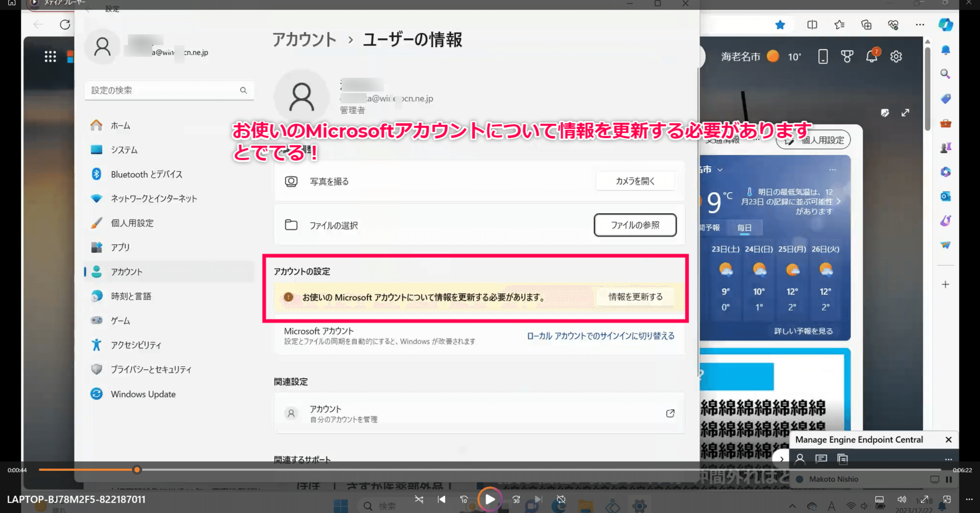Open the Edge sidebar search icon
Viewport: 980px width, 513px height.
click(945, 74)
